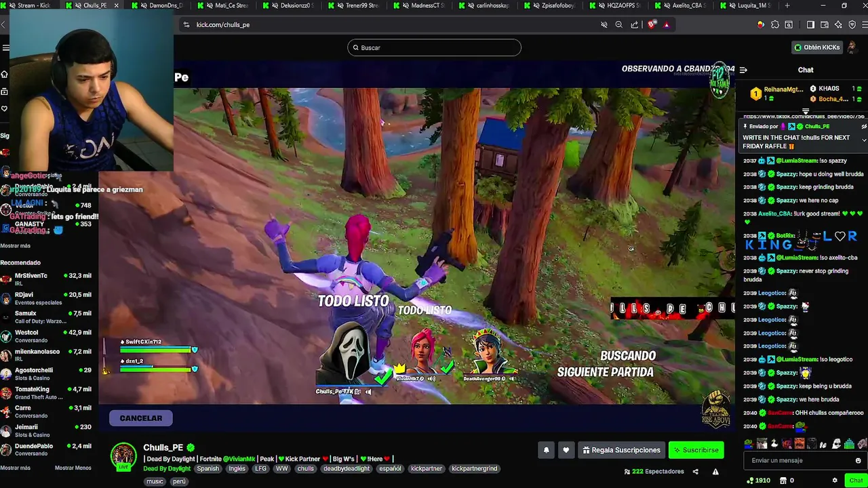Open recommended channel milenkanolasco
868x488 pixels.
point(47,354)
